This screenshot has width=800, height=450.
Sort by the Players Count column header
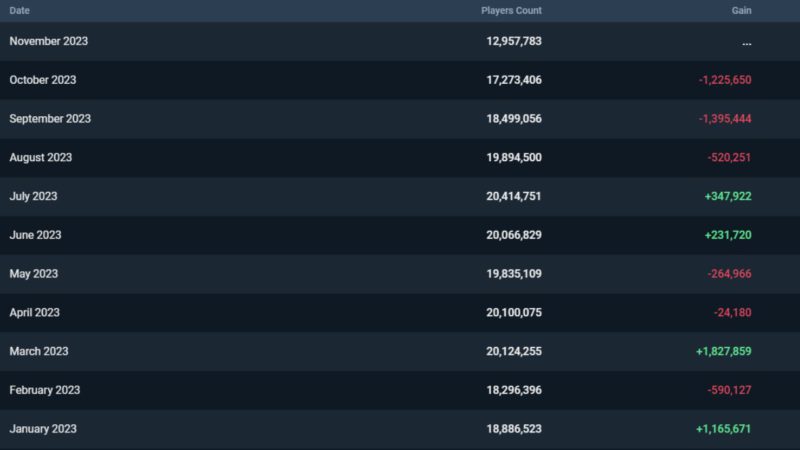click(511, 10)
